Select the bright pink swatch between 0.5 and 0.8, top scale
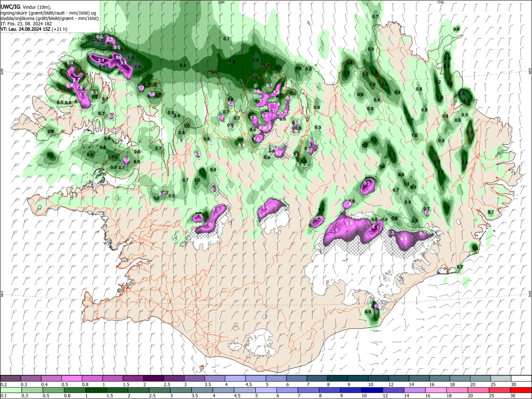Screen dimensions: 532x399 [x=71, y=379]
